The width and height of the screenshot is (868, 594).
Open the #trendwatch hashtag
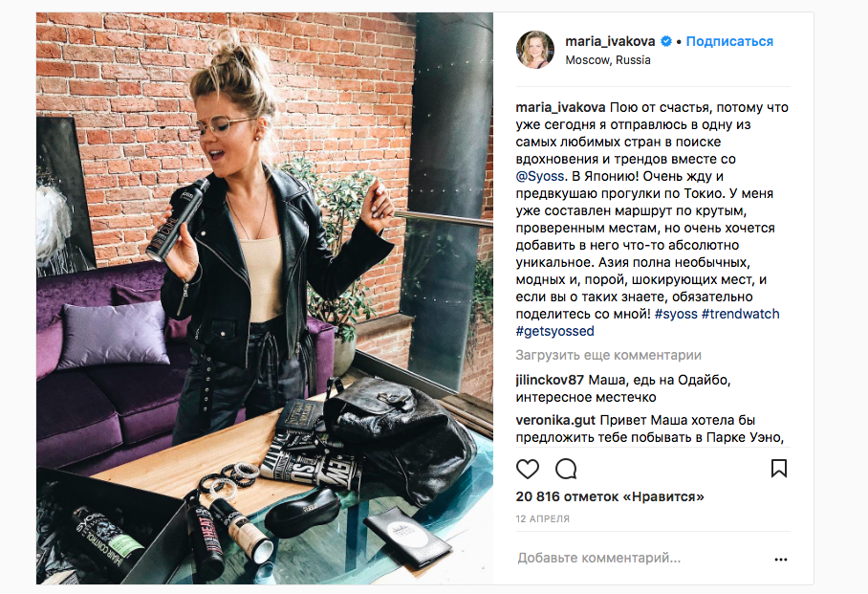740,314
